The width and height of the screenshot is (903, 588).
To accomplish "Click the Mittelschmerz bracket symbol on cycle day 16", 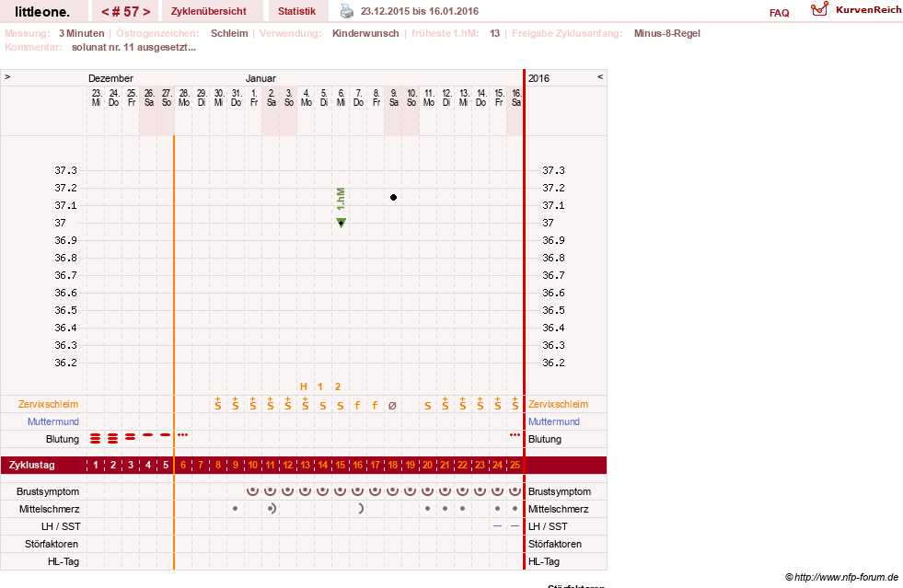I will click(x=361, y=509).
